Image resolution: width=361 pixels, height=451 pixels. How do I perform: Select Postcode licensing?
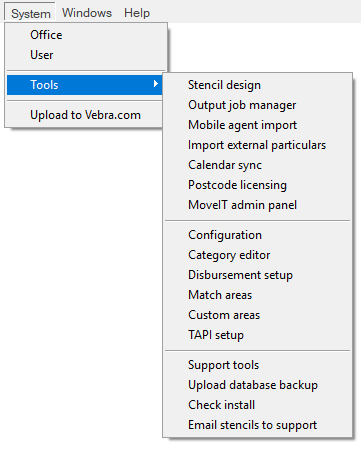tap(257, 185)
